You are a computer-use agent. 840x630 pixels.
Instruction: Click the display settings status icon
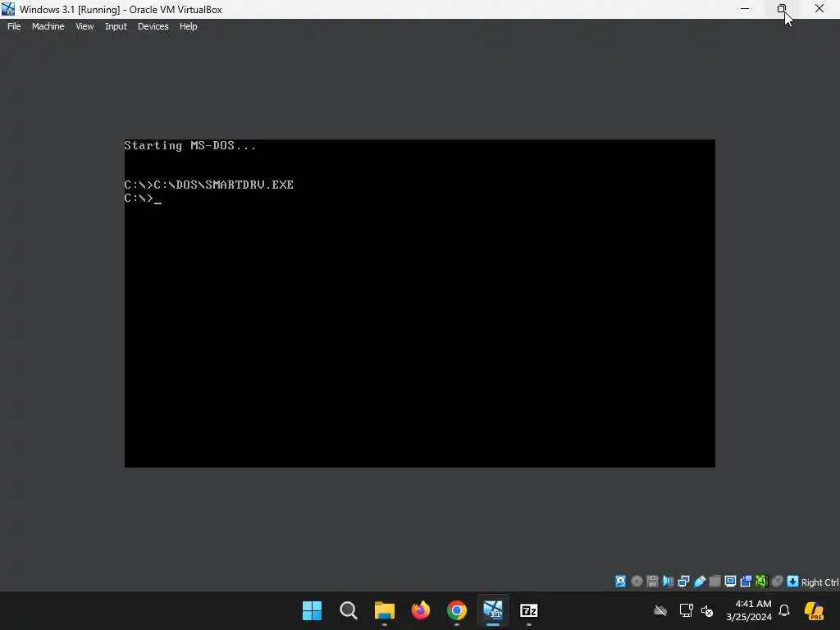tap(730, 582)
